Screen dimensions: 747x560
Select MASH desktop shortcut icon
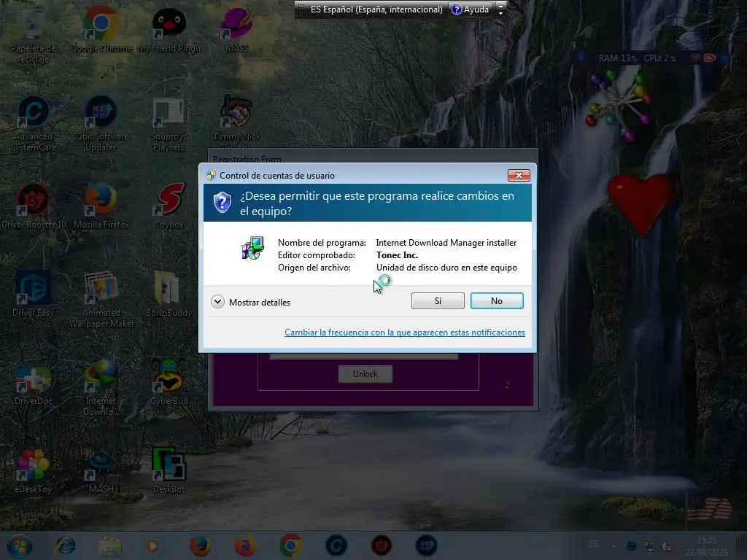point(101,472)
